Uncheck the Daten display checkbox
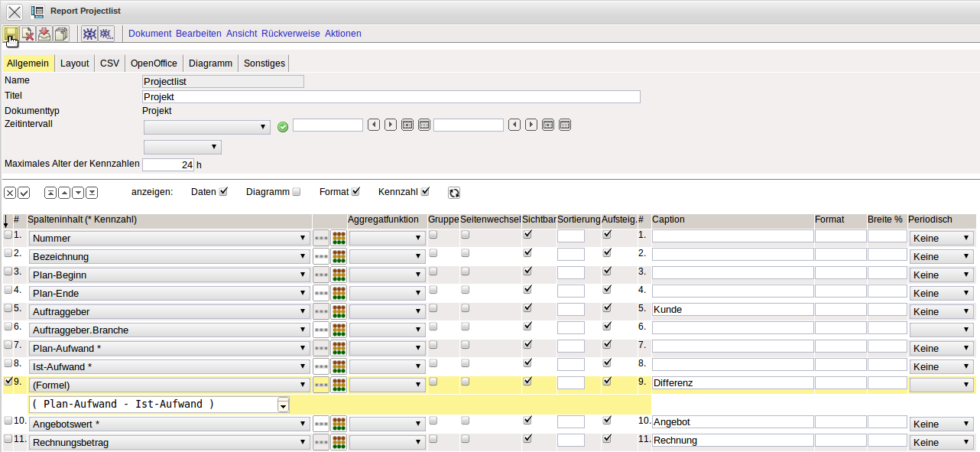The image size is (980, 452). (223, 192)
